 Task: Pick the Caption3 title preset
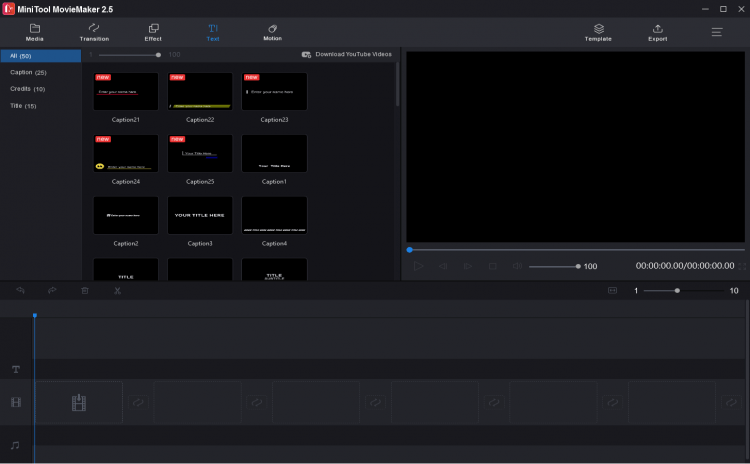point(200,215)
